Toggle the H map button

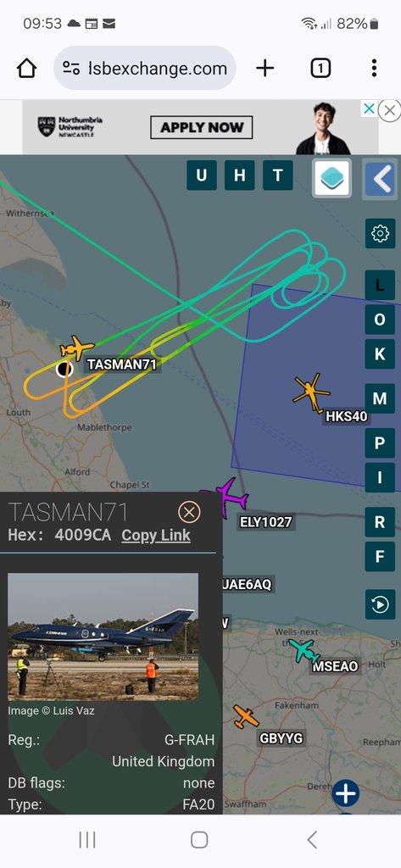pyautogui.click(x=240, y=175)
